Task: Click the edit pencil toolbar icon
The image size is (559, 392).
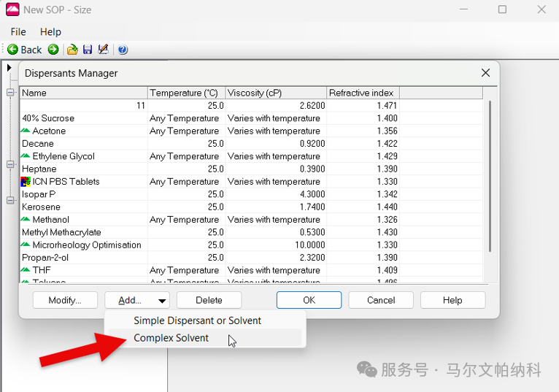Action: [104, 49]
